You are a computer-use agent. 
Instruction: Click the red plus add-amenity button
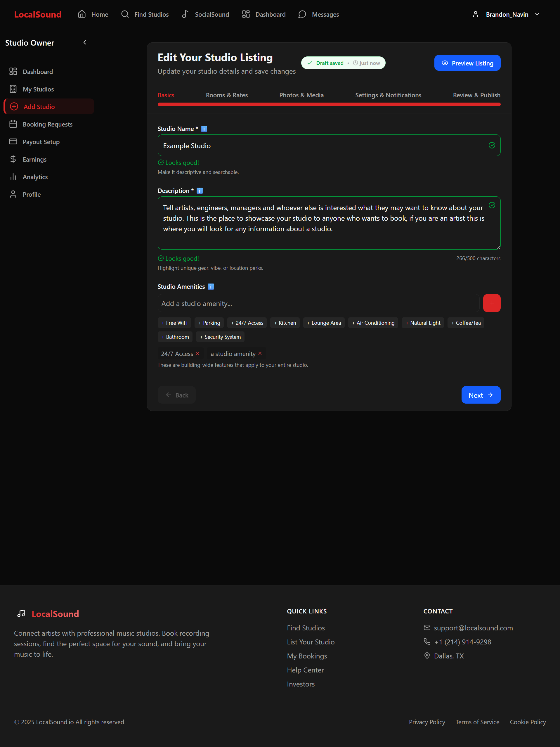click(491, 303)
